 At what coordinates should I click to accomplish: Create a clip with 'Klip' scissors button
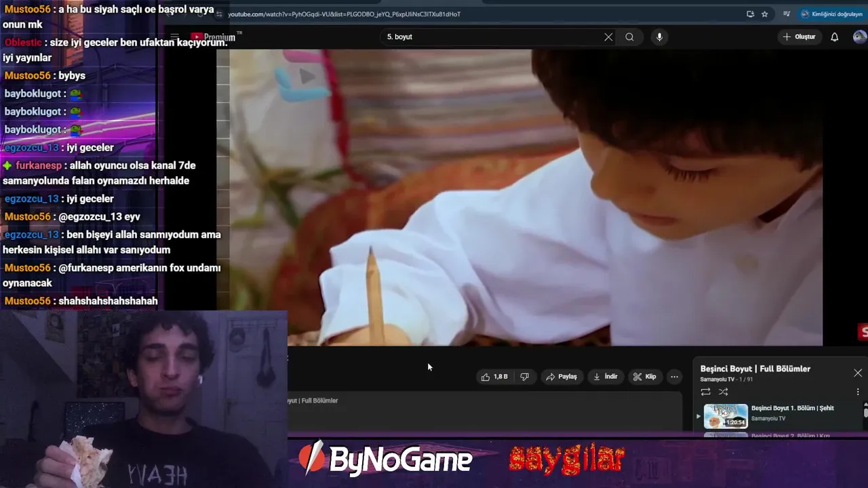644,377
